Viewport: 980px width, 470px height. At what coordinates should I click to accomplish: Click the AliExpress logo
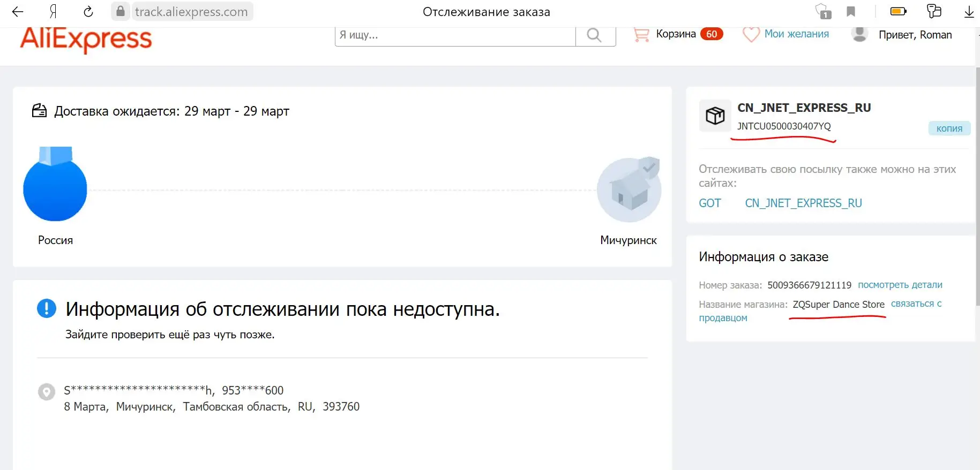[86, 39]
